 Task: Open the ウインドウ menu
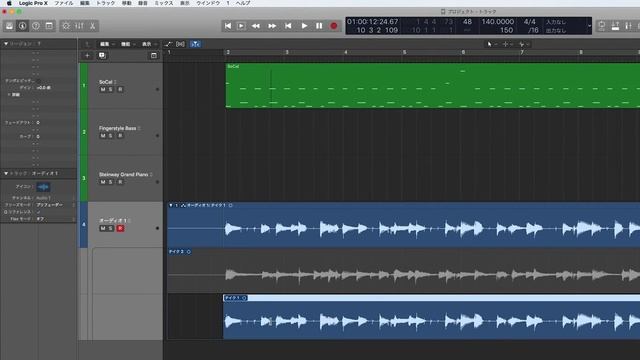(x=208, y=3)
